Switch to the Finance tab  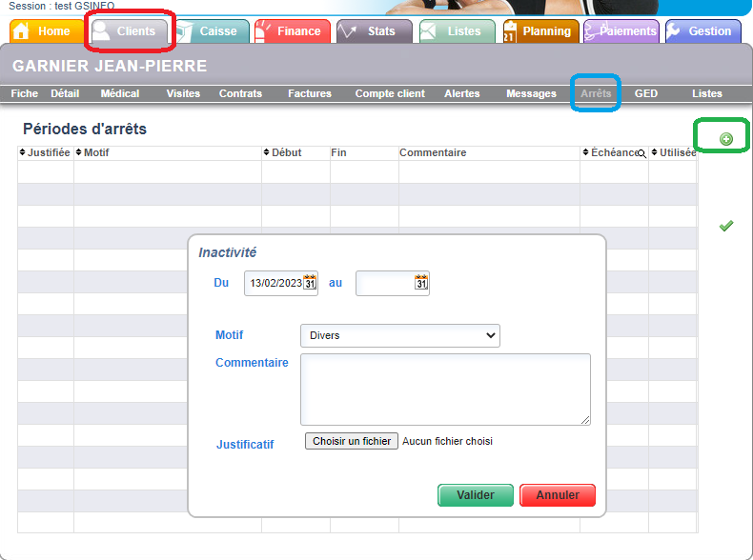(292, 31)
